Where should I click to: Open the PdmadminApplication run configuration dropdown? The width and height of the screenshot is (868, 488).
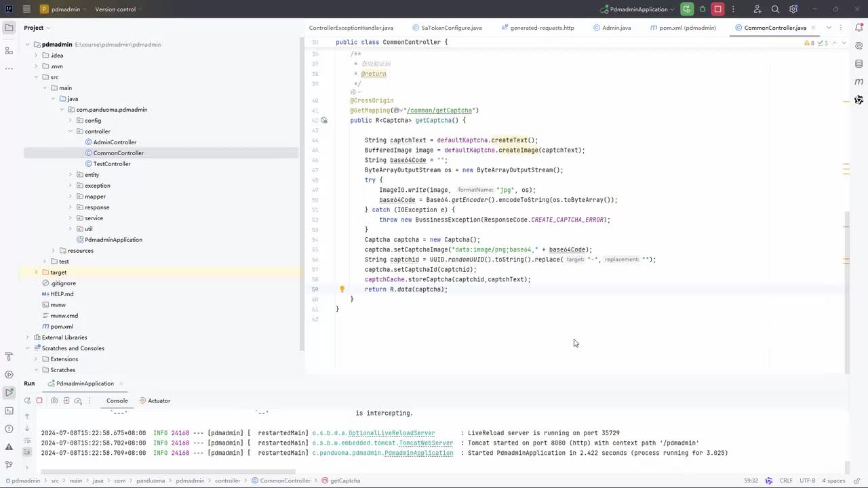637,9
